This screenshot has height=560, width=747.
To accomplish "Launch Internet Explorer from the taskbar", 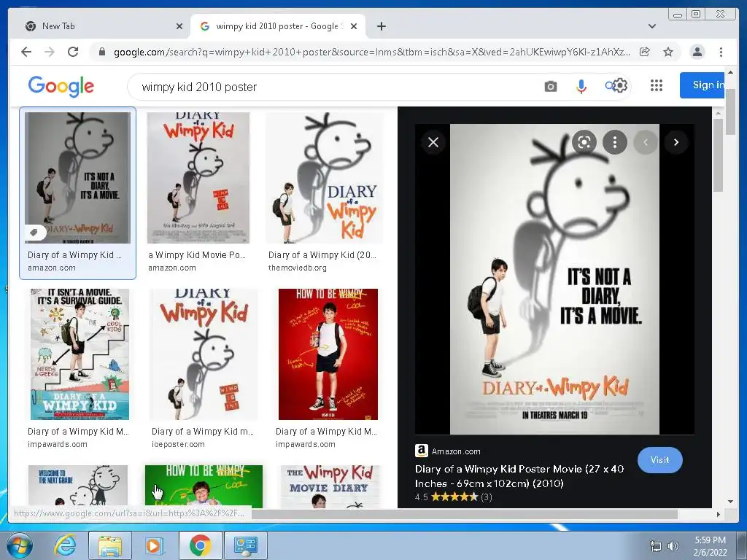I will [64, 545].
